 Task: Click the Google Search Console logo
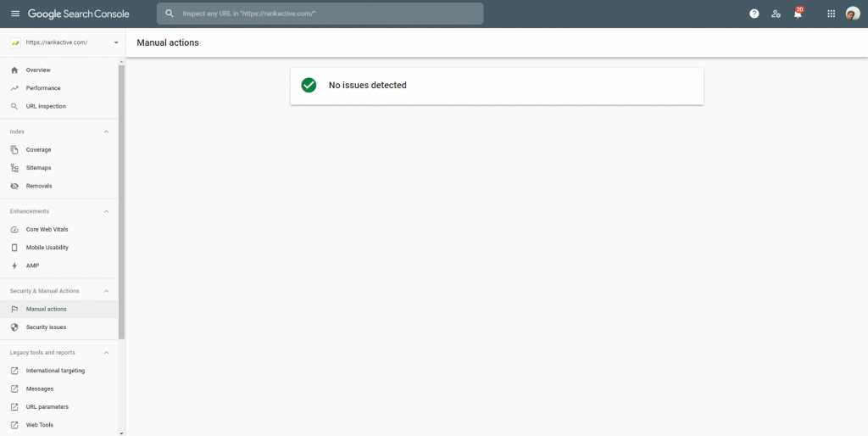[79, 14]
